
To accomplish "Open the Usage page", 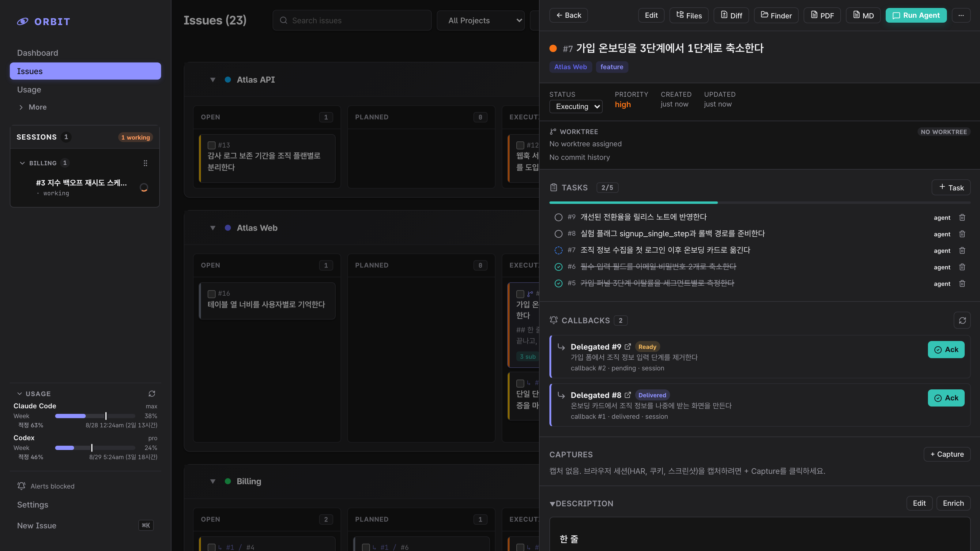I will pyautogui.click(x=29, y=90).
